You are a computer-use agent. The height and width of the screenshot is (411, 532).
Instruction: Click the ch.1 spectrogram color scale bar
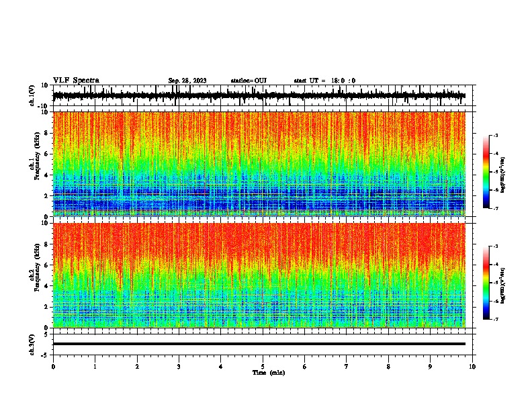point(486,172)
